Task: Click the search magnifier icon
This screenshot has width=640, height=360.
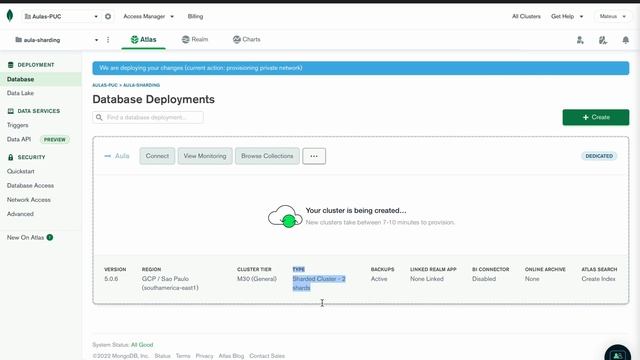Action: click(99, 118)
